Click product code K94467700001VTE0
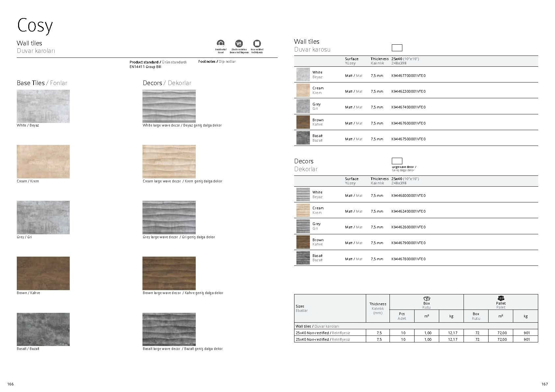 408,76
